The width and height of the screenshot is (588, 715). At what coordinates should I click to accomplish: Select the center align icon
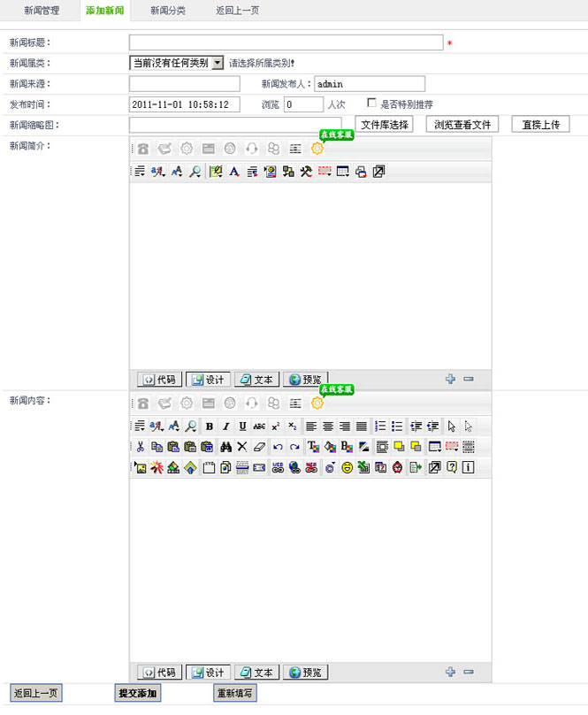point(328,426)
